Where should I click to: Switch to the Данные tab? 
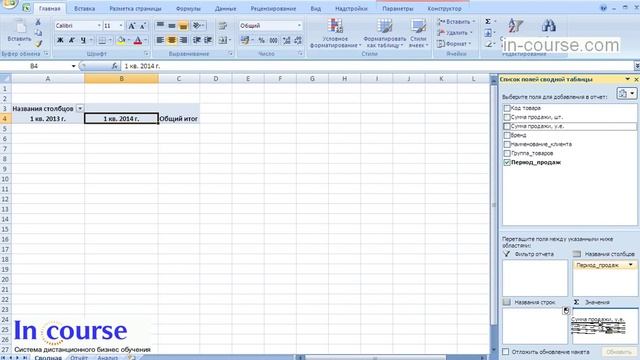(x=225, y=8)
